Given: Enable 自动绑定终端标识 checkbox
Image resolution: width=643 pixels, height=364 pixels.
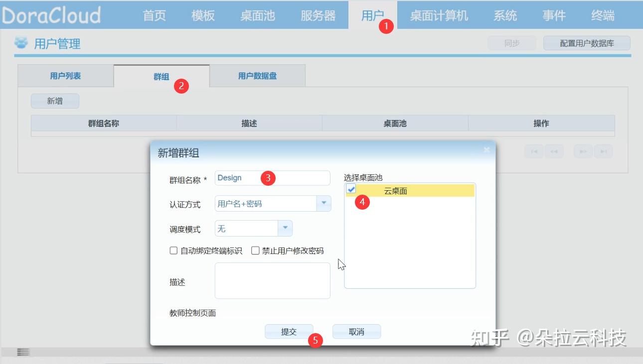Looking at the screenshot, I should coord(173,250).
